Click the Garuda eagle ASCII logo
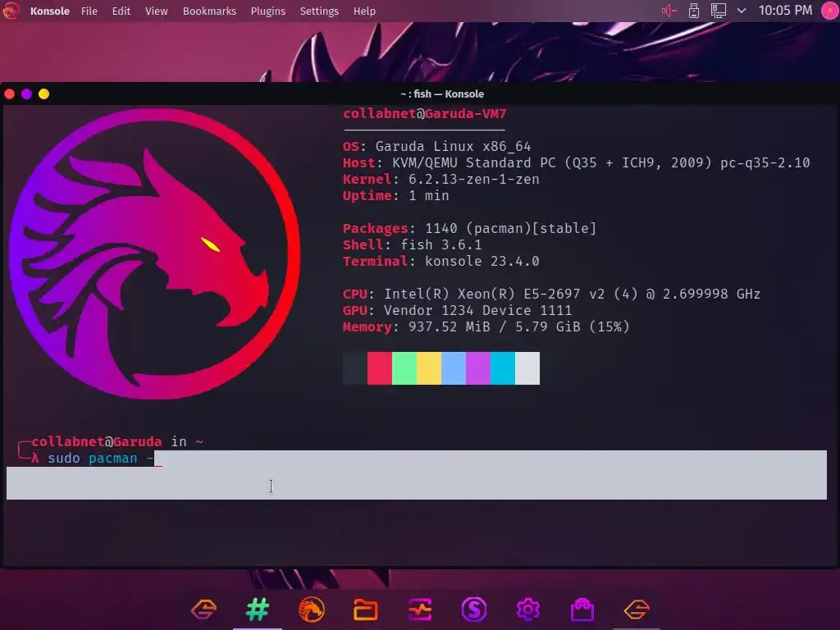The width and height of the screenshot is (840, 630). pos(154,254)
